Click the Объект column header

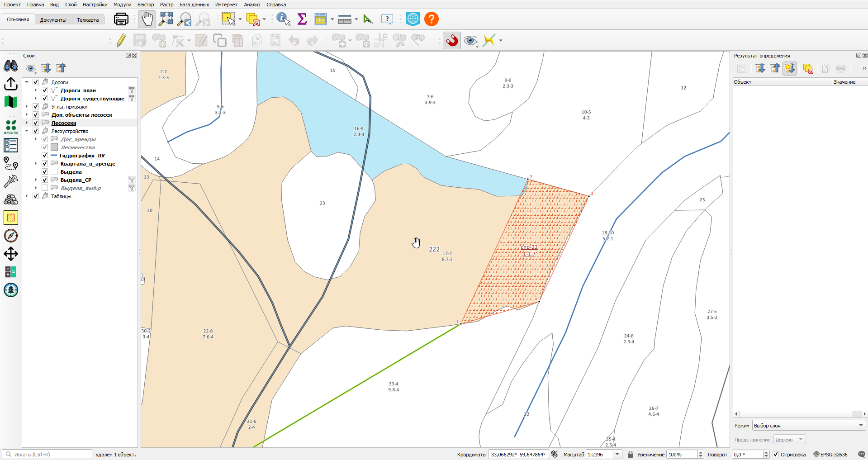783,82
